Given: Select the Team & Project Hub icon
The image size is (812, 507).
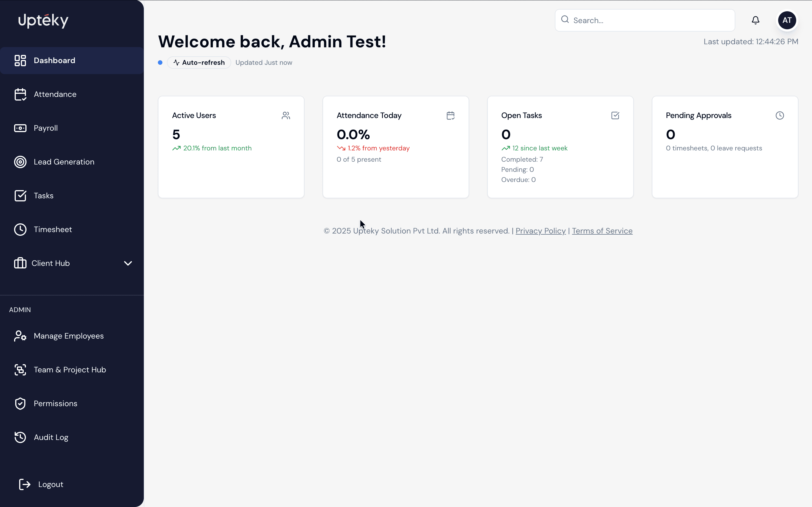Looking at the screenshot, I should point(20,370).
